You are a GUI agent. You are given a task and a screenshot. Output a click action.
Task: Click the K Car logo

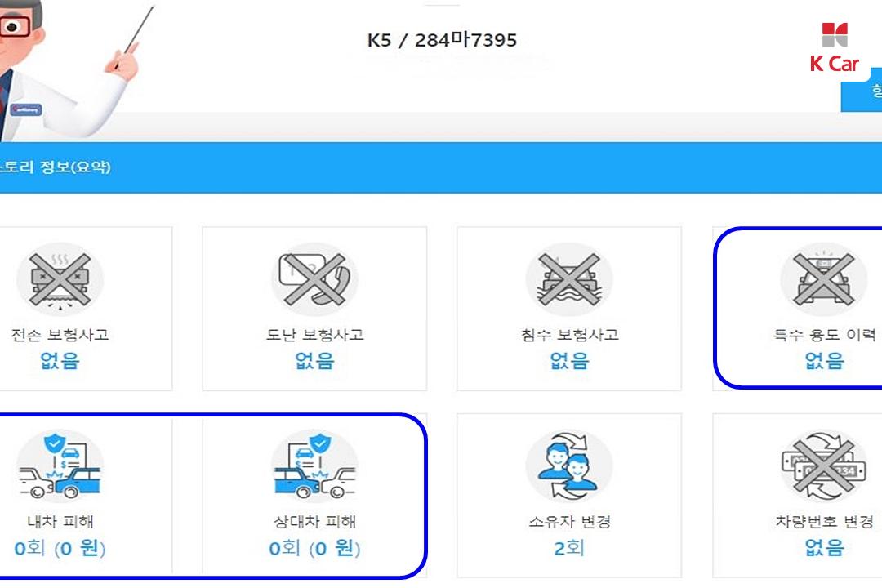click(x=835, y=48)
